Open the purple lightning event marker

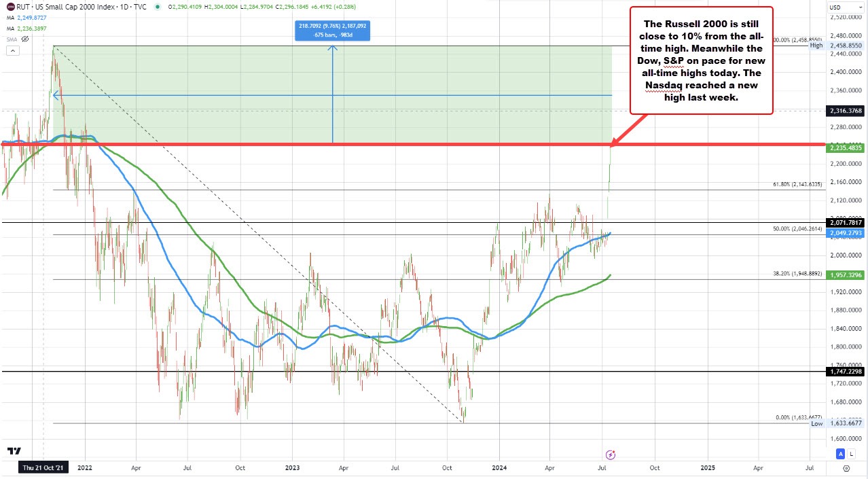coord(610,454)
